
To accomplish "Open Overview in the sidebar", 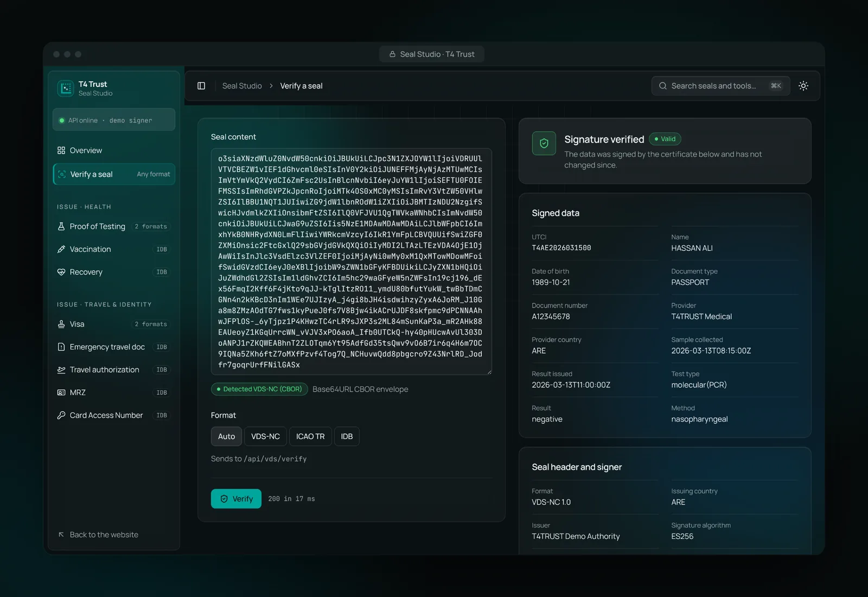I will tap(114, 150).
